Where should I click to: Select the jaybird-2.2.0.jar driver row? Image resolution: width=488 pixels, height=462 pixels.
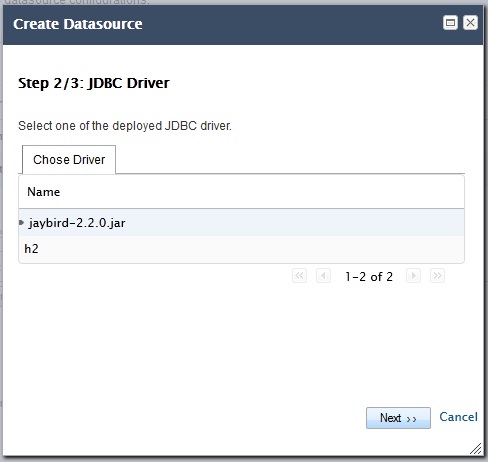point(242,223)
